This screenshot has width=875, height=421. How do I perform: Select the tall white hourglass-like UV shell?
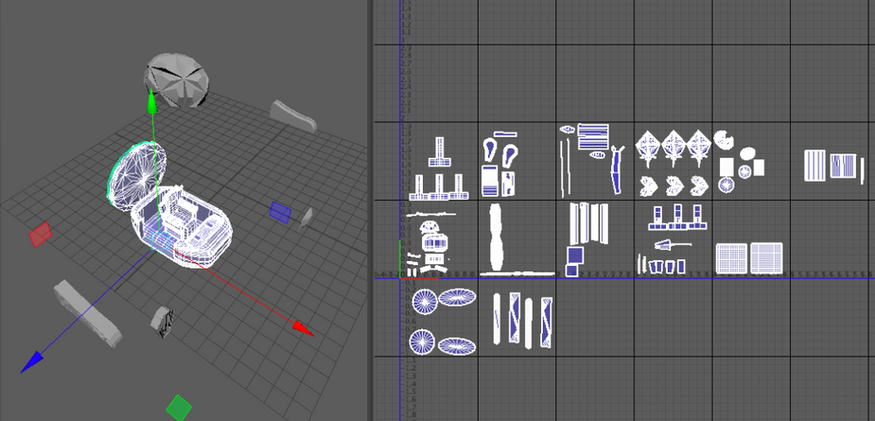coord(496,237)
